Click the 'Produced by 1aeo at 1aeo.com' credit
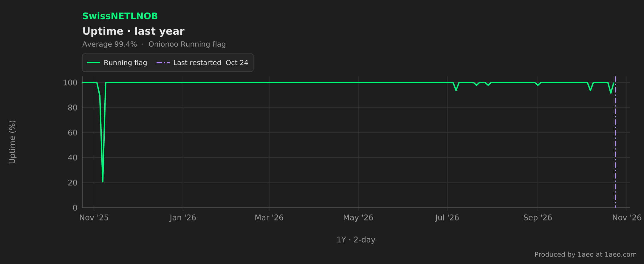This screenshot has height=264, width=644. pos(585,254)
